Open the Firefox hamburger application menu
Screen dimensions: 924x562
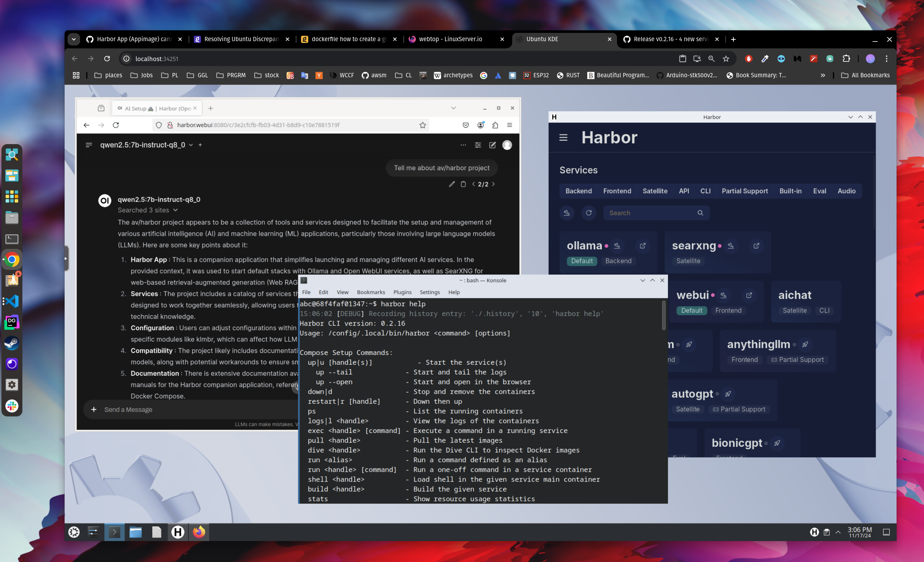(509, 125)
